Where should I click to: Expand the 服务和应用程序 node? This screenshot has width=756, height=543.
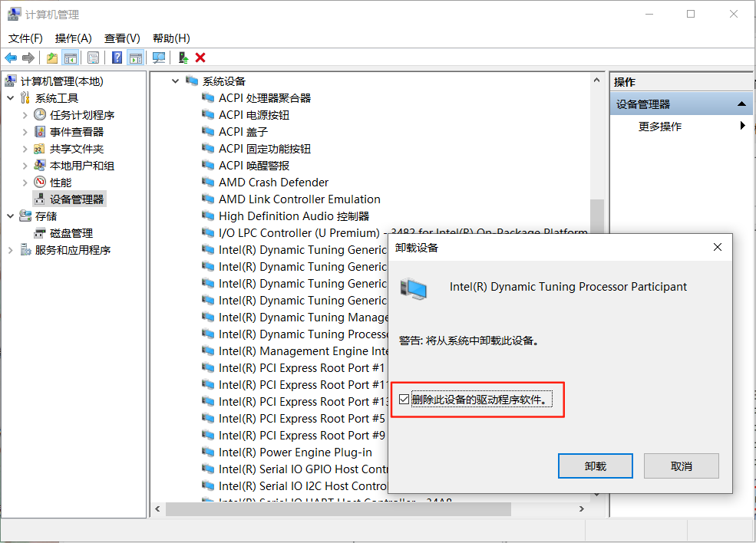(11, 250)
